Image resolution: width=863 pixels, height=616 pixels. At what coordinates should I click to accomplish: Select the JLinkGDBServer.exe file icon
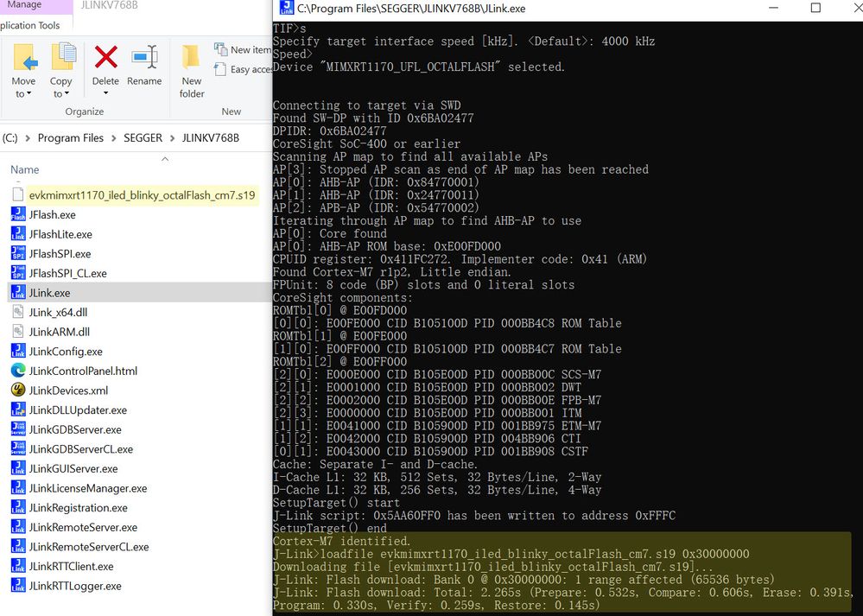[18, 429]
